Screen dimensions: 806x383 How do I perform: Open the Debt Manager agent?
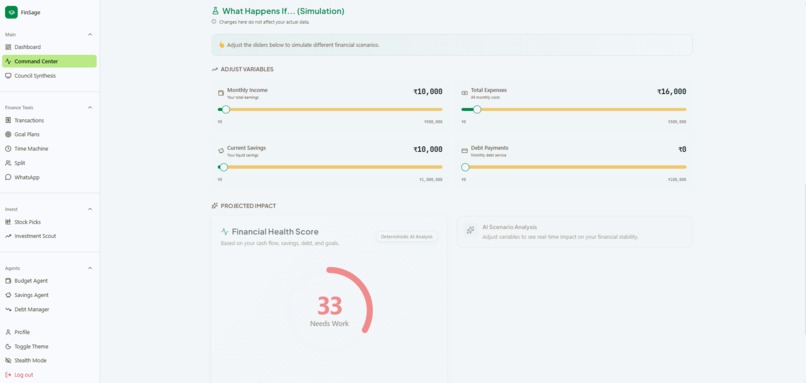coord(49,309)
